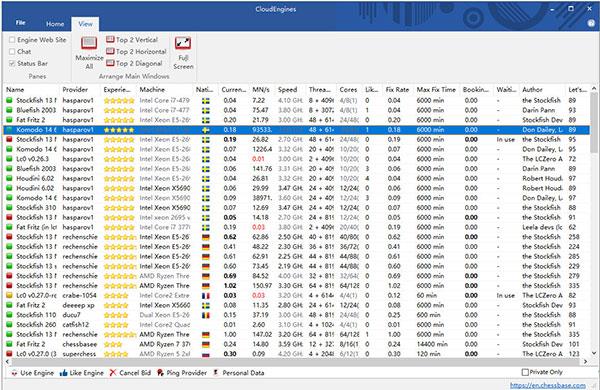Click Ping Provider in bottom toolbar
The image size is (600, 390).
182,373
